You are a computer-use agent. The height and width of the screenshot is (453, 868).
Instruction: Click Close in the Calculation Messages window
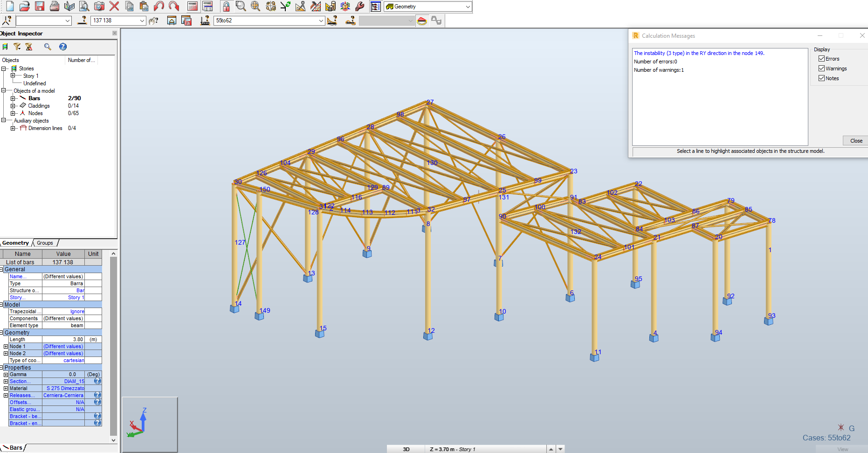pos(855,140)
